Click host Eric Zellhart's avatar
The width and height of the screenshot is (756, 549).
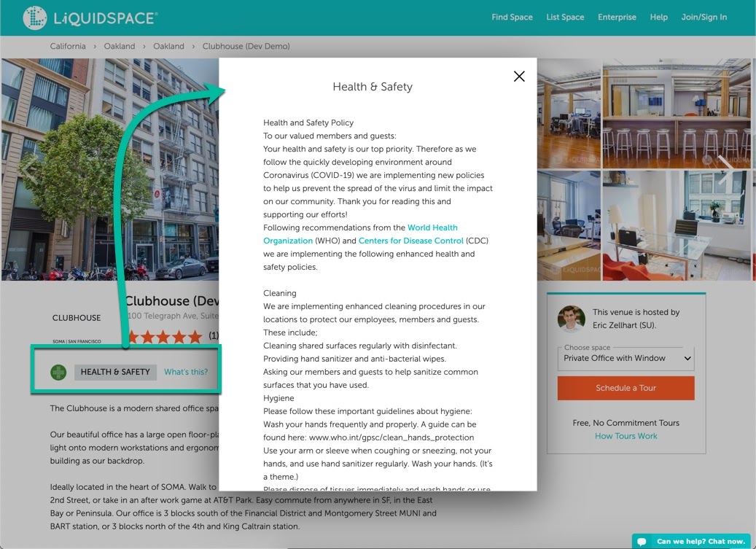[572, 319]
